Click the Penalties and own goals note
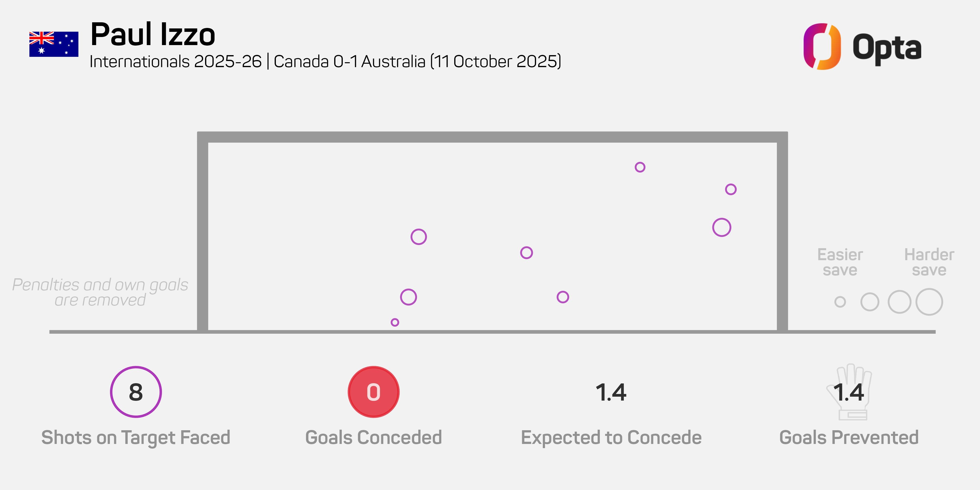 [100, 292]
